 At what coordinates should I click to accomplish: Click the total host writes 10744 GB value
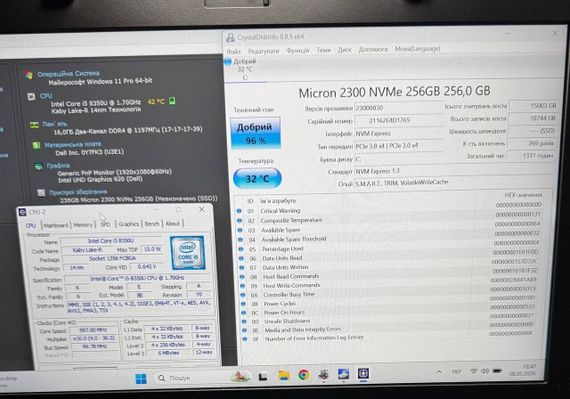(532, 118)
